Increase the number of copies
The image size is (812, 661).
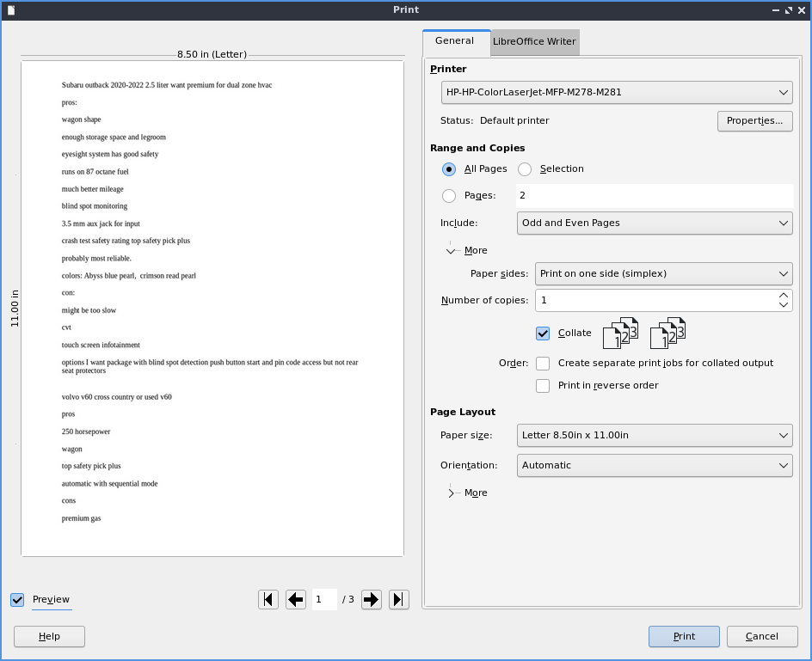point(783,295)
